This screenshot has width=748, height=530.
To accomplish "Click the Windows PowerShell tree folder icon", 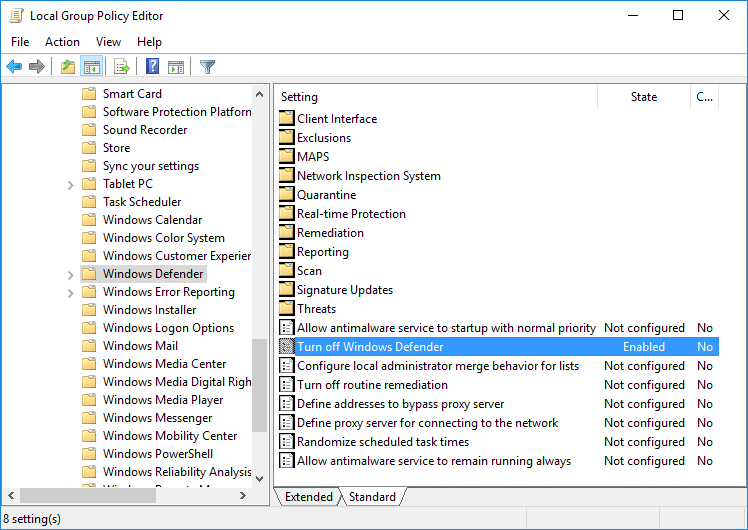I will pos(89,454).
